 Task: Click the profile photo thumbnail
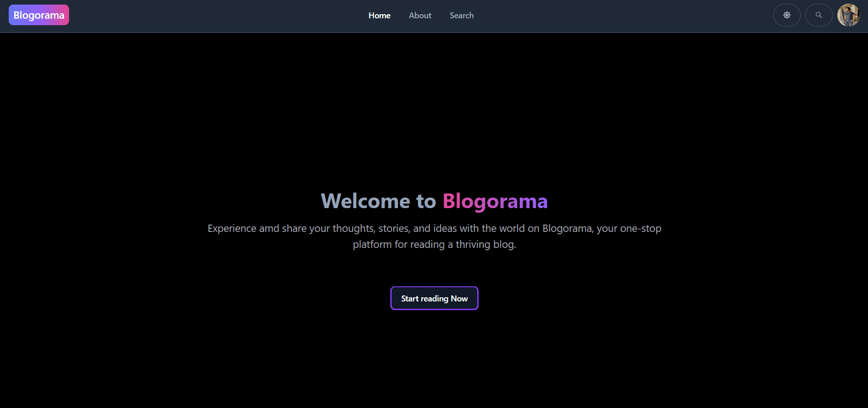[848, 15]
